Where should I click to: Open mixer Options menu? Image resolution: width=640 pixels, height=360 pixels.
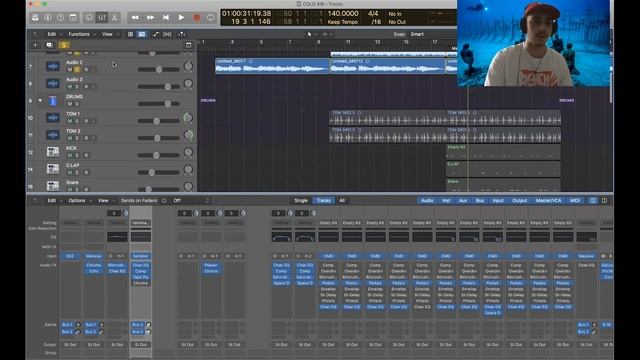[x=77, y=200]
